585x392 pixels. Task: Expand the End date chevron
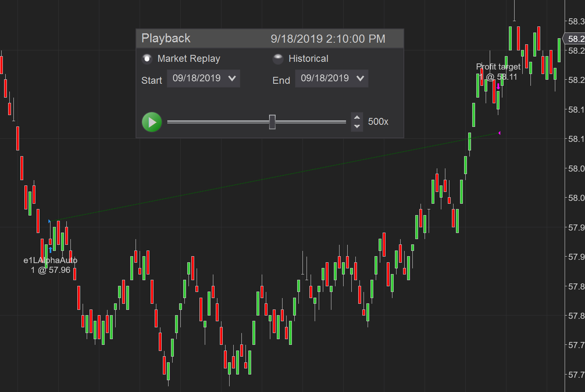(x=360, y=78)
